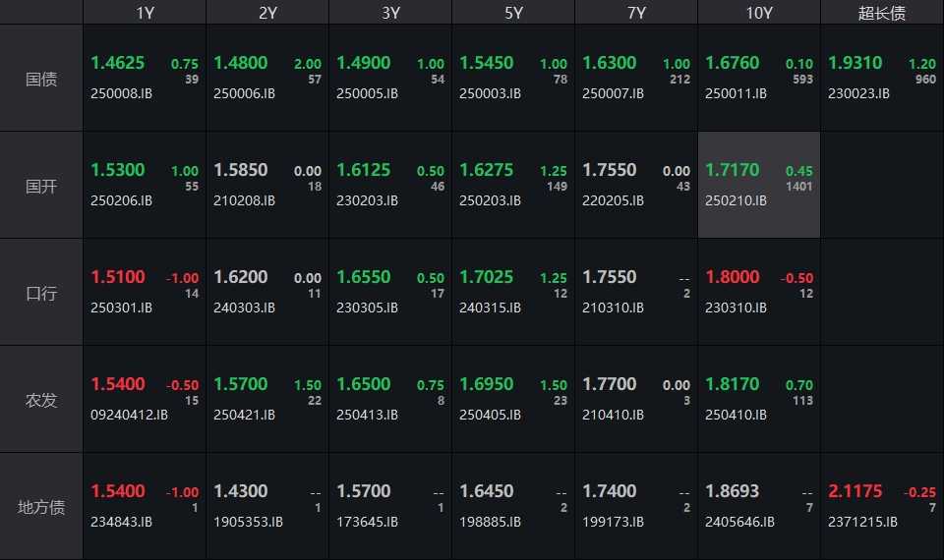Screen dimensions: 944x560
Task: Open bond code 250210.IB
Action: coord(736,200)
